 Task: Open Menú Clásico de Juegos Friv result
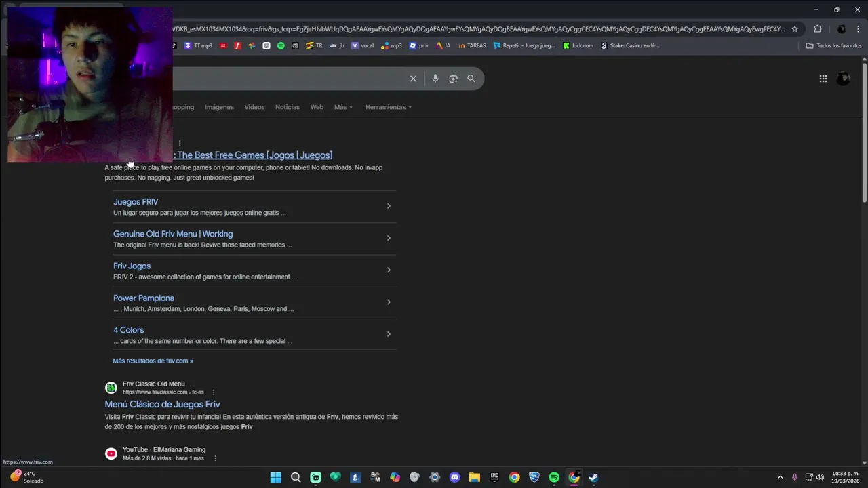point(162,405)
